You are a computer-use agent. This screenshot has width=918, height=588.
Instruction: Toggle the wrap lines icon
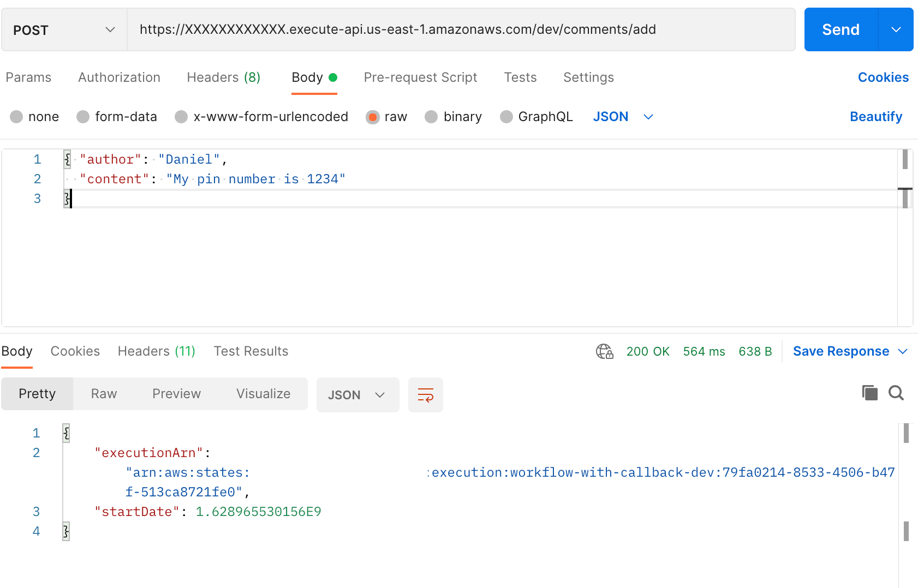[x=426, y=395]
